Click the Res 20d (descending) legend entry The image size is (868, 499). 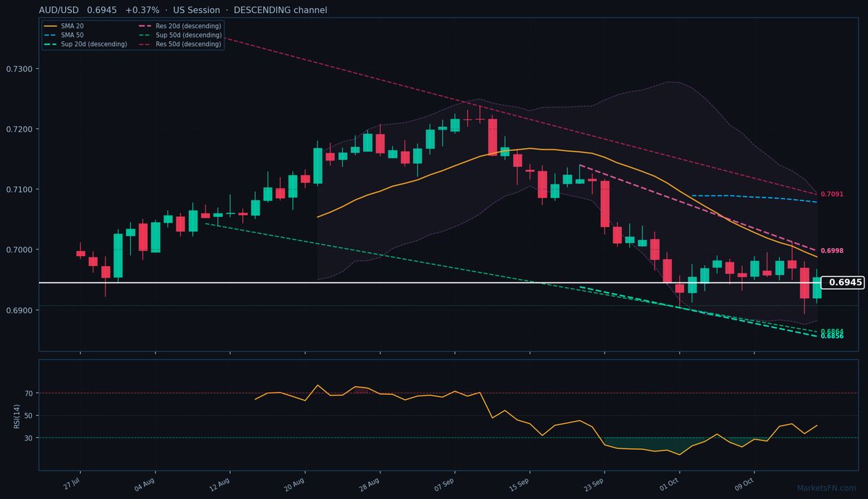tap(179, 26)
